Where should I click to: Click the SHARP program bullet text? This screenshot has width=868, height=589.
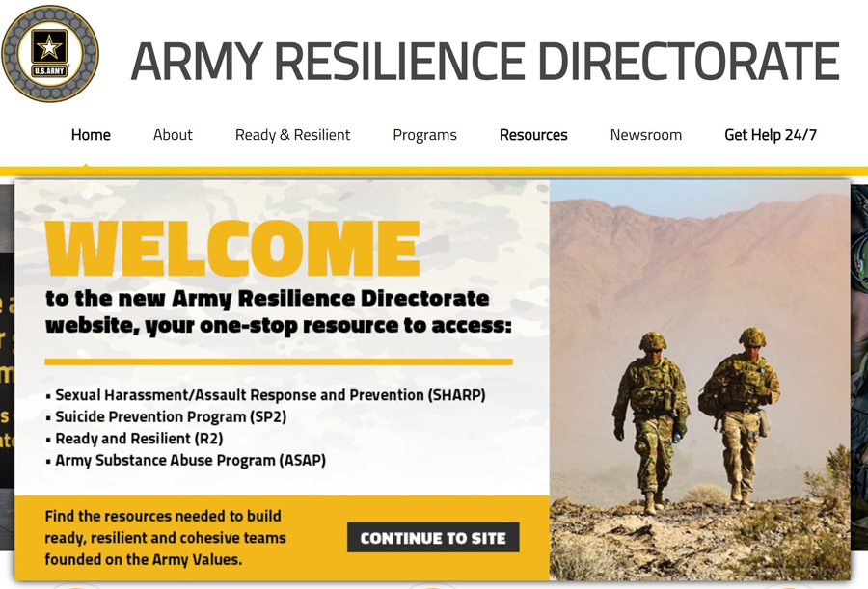pyautogui.click(x=270, y=395)
